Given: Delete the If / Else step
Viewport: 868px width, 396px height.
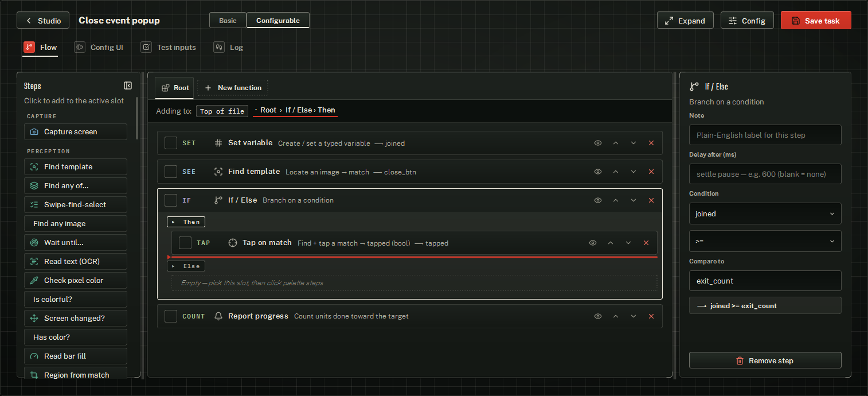Looking at the screenshot, I should tap(651, 200).
